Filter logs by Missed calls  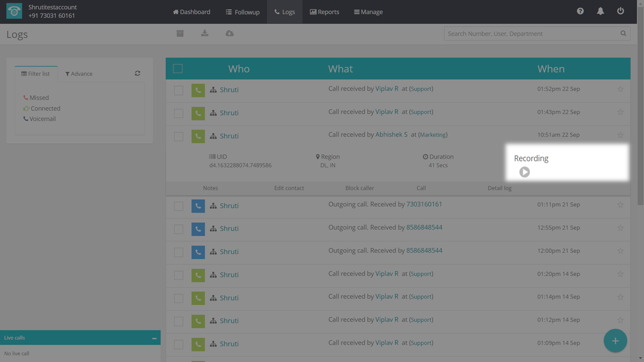point(39,98)
